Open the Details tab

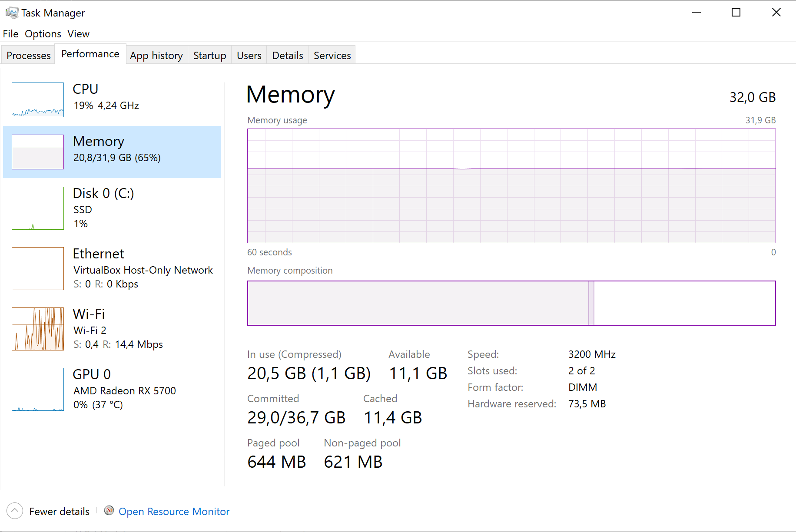(x=287, y=56)
